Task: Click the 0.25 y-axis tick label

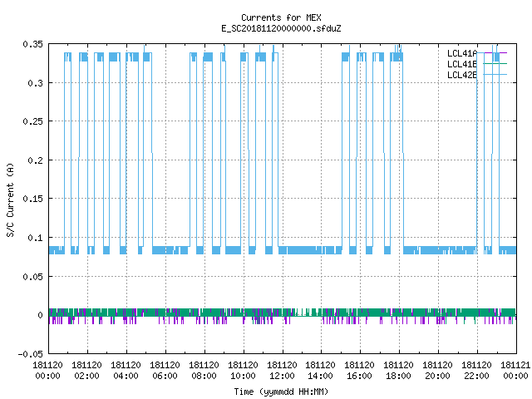Action: click(x=33, y=121)
